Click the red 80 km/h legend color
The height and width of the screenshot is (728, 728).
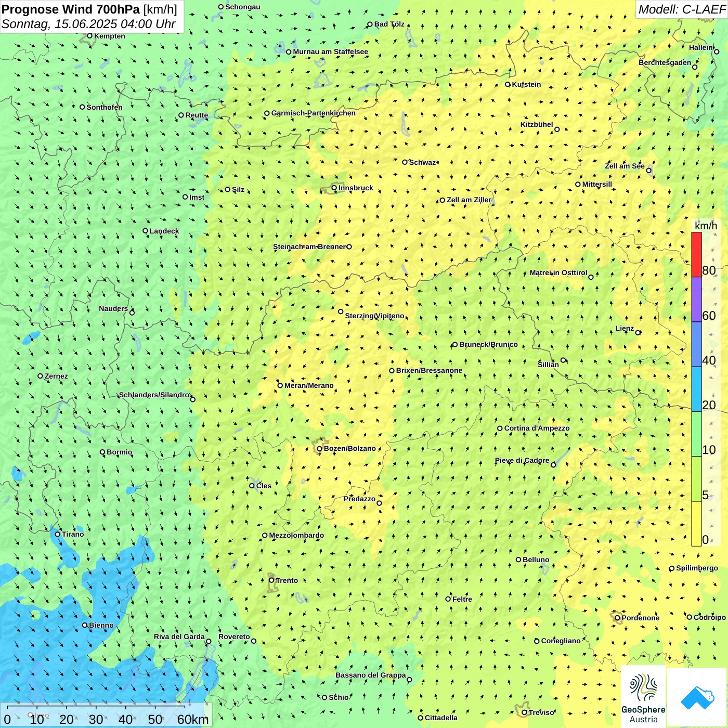click(x=696, y=254)
